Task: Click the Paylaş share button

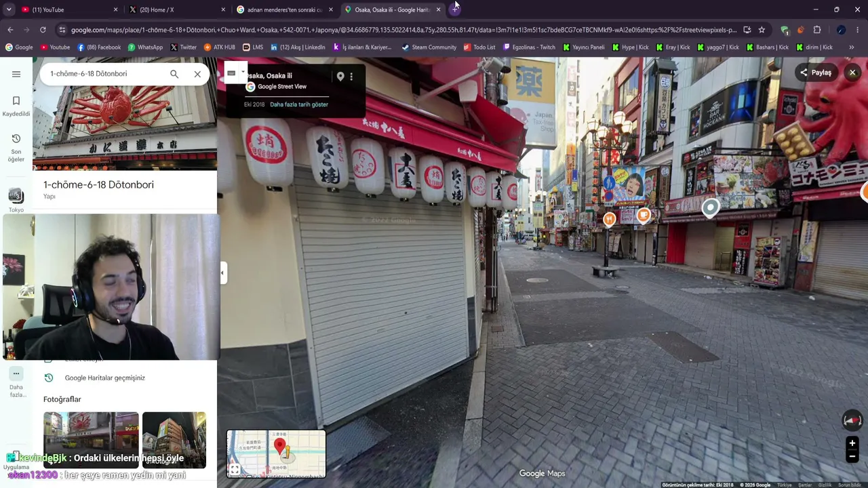Action: [x=816, y=73]
